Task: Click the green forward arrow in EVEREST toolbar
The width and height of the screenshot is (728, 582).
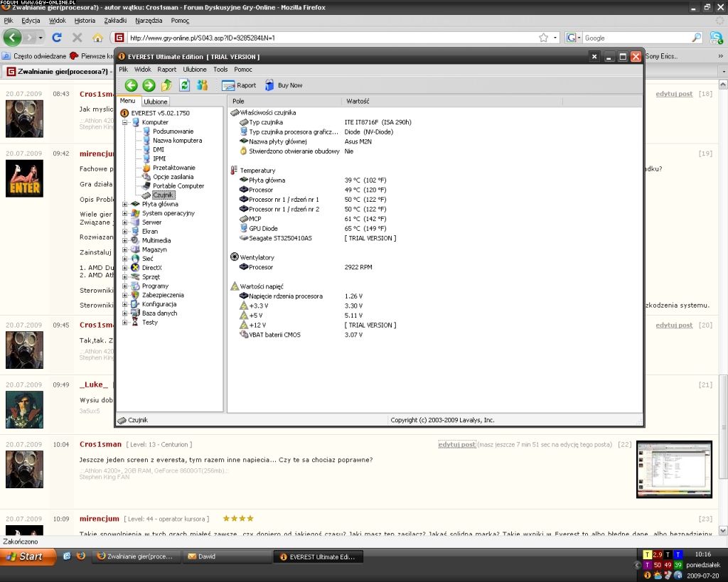Action: [149, 85]
